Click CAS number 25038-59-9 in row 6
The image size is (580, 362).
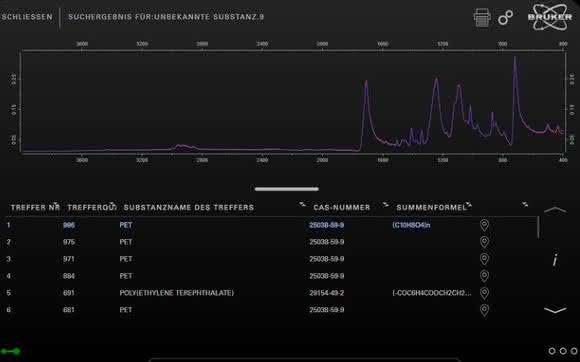(327, 310)
